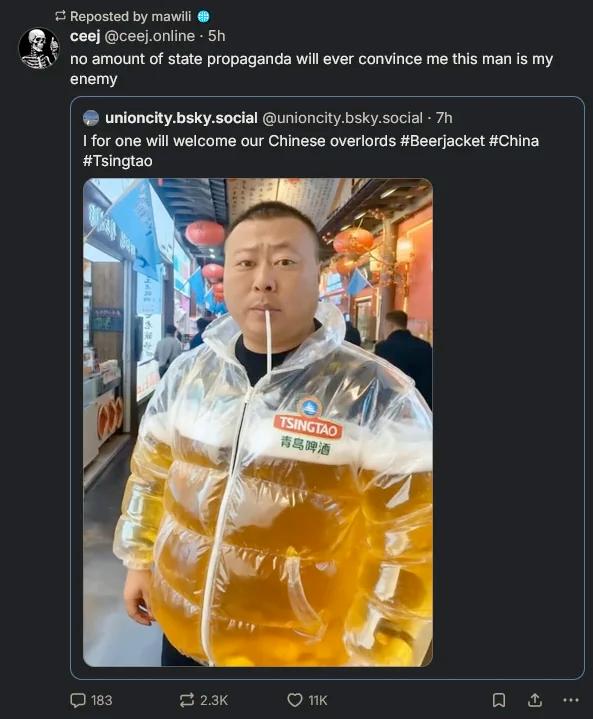Click the quoted post's 7h timestamp

[x=444, y=118]
